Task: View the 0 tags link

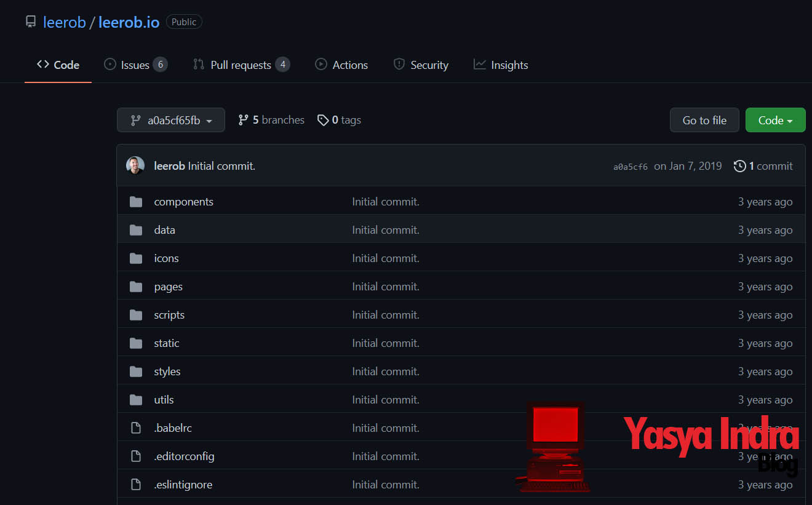Action: coord(339,120)
